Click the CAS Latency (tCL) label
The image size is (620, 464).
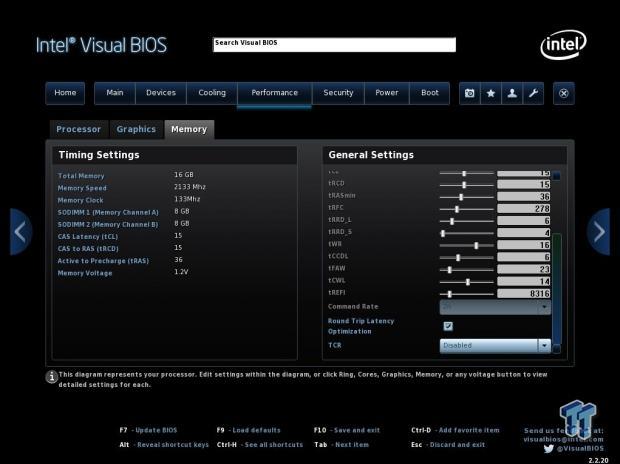tap(88, 237)
